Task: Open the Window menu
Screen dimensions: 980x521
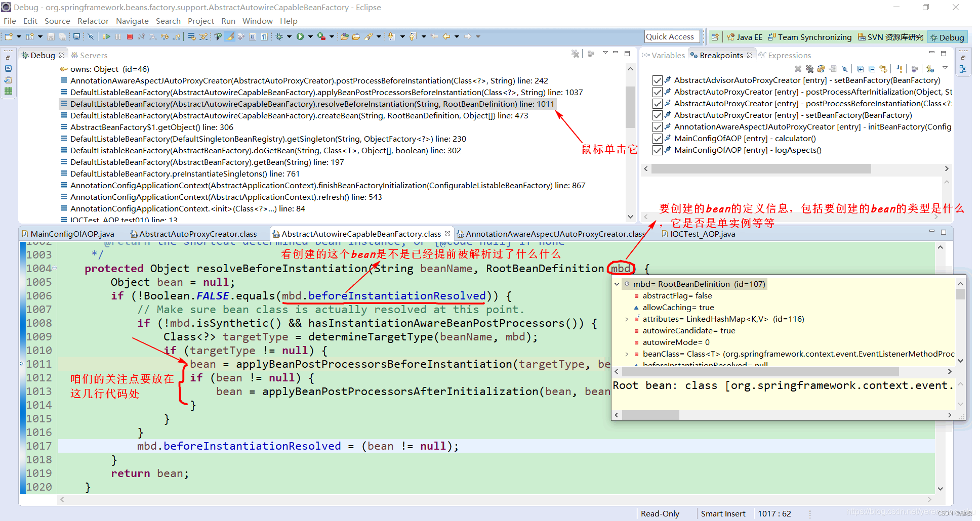Action: 257,21
